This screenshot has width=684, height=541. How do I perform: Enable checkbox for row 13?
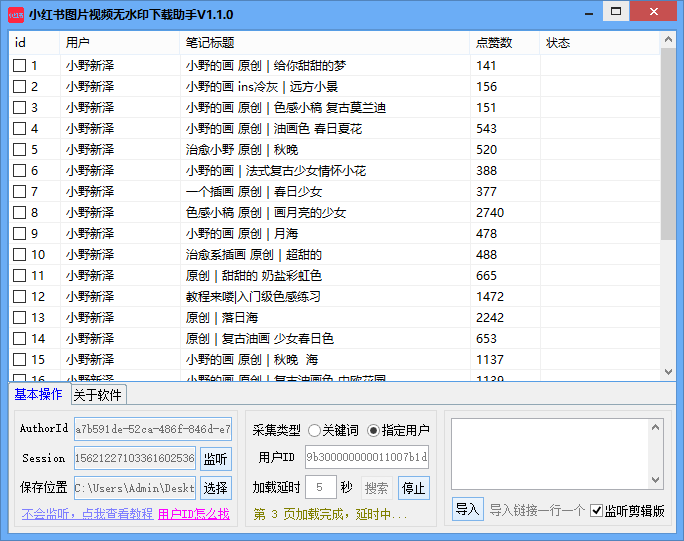[x=19, y=318]
